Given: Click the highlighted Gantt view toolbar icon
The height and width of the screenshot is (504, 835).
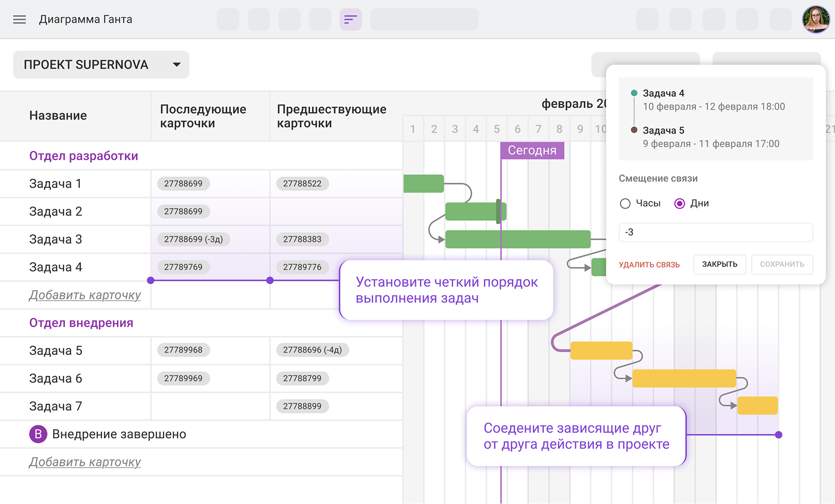Looking at the screenshot, I should 350,20.
